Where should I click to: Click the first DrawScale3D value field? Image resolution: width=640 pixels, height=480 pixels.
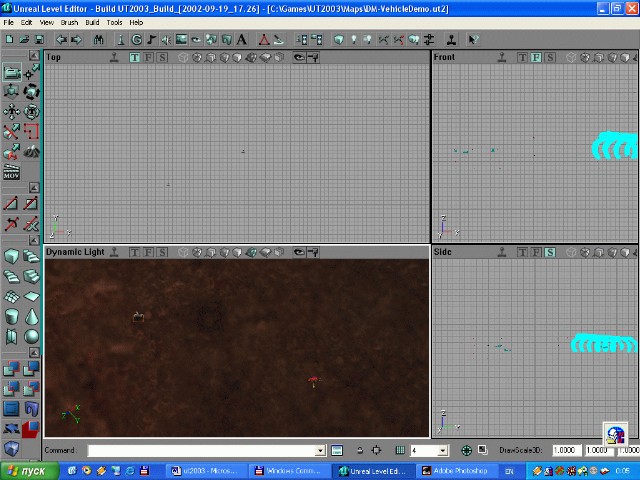567,450
